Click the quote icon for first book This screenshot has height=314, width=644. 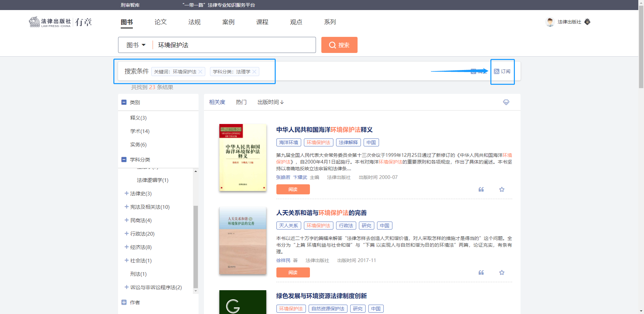[481, 189]
